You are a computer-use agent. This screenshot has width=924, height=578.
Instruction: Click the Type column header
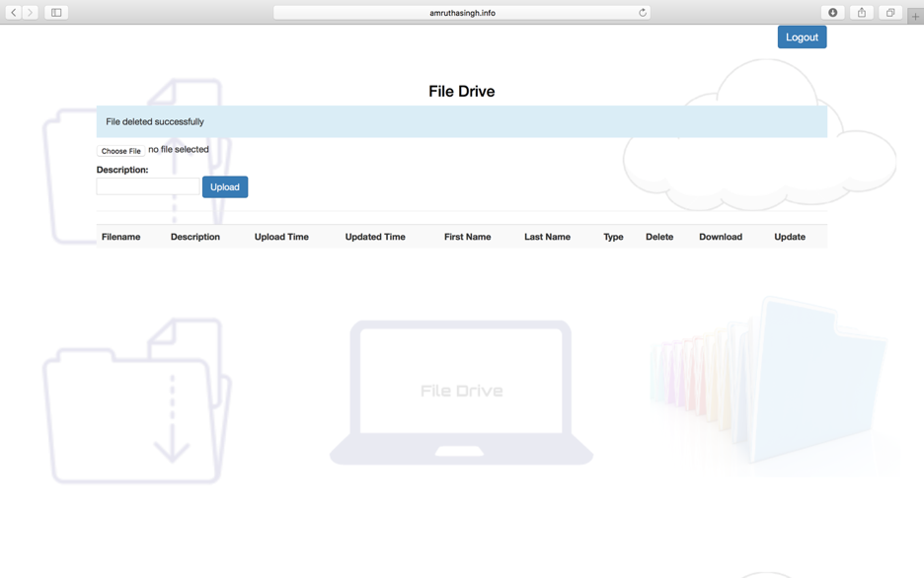[x=613, y=237]
